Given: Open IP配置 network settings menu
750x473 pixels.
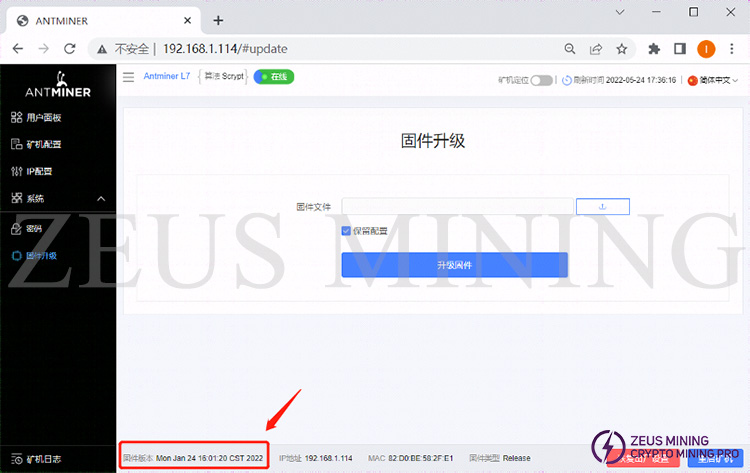Looking at the screenshot, I should pos(32,171).
